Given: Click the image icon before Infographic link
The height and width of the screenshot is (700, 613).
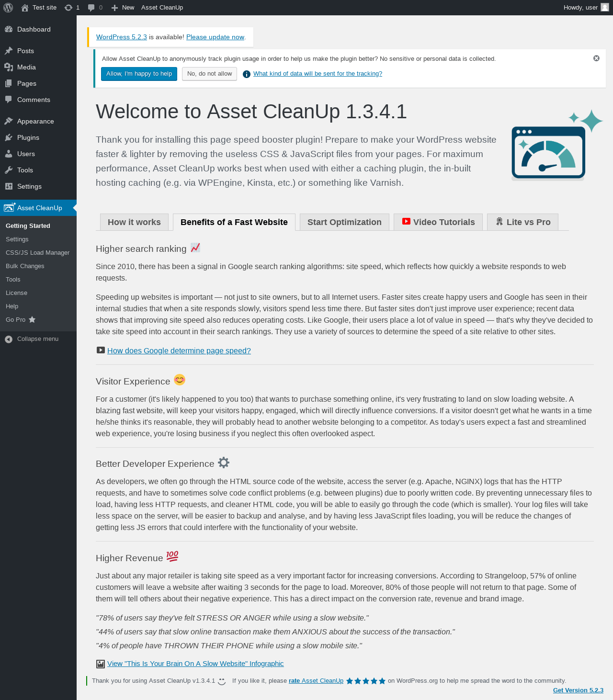Looking at the screenshot, I should (x=101, y=664).
